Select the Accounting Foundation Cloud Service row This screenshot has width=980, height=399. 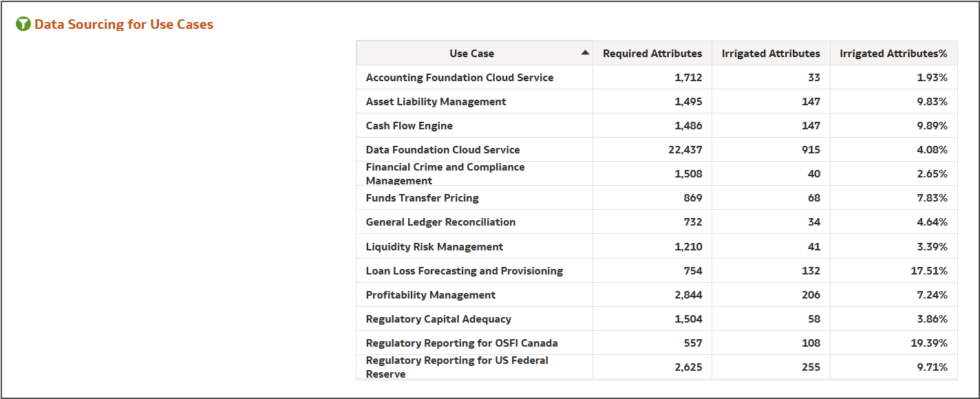459,77
